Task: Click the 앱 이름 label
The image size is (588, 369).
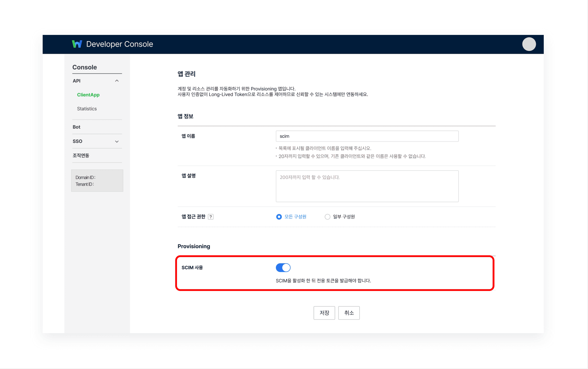Action: 188,136
